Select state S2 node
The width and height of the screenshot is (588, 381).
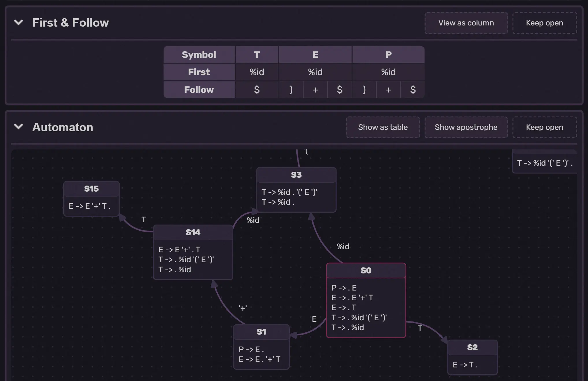[472, 356]
